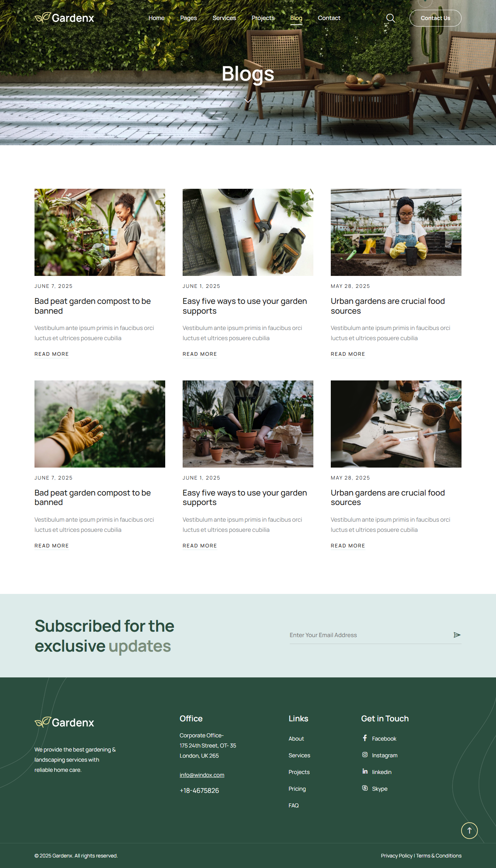Click the down chevron under Blogs title
Image resolution: width=496 pixels, height=868 pixels.
[x=248, y=101]
